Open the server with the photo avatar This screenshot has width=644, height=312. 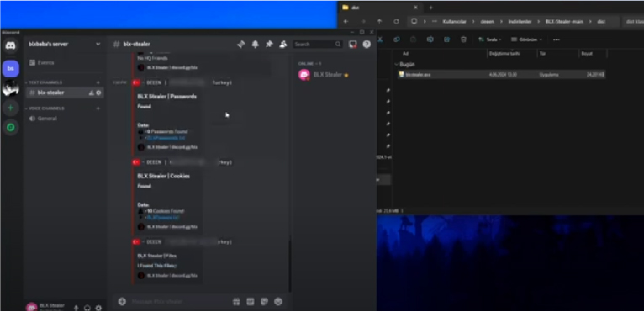(11, 88)
